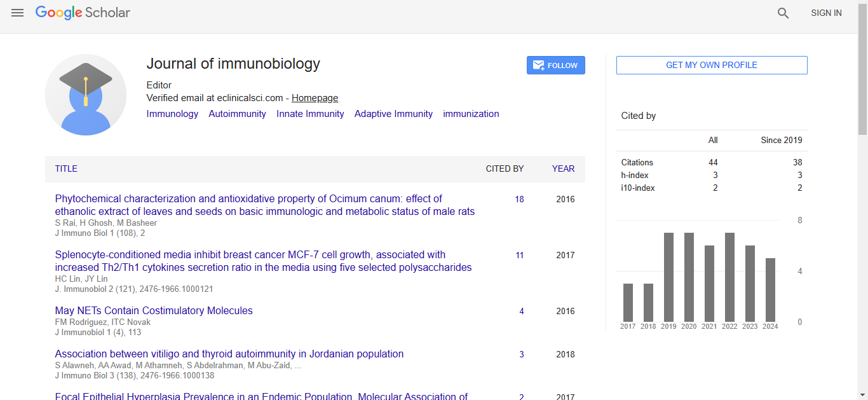Open the May NETs Costimulatory Molecules article
The width and height of the screenshot is (868, 400).
coord(154,311)
